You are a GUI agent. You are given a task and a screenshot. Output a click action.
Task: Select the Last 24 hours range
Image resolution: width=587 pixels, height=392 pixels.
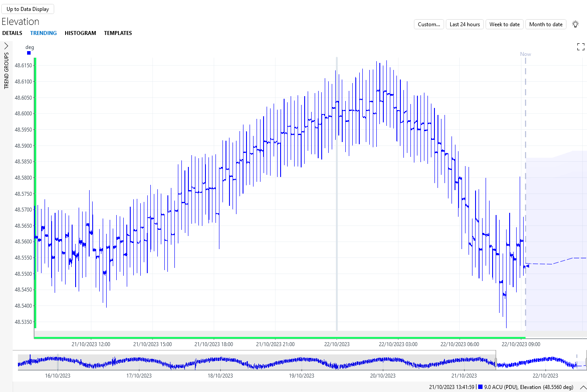point(465,24)
